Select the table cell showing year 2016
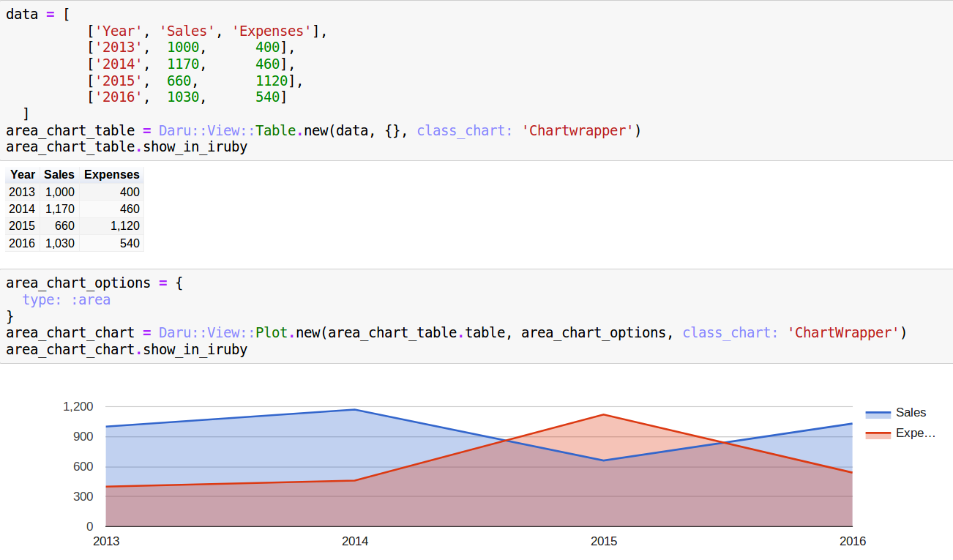953x560 pixels. pyautogui.click(x=23, y=243)
